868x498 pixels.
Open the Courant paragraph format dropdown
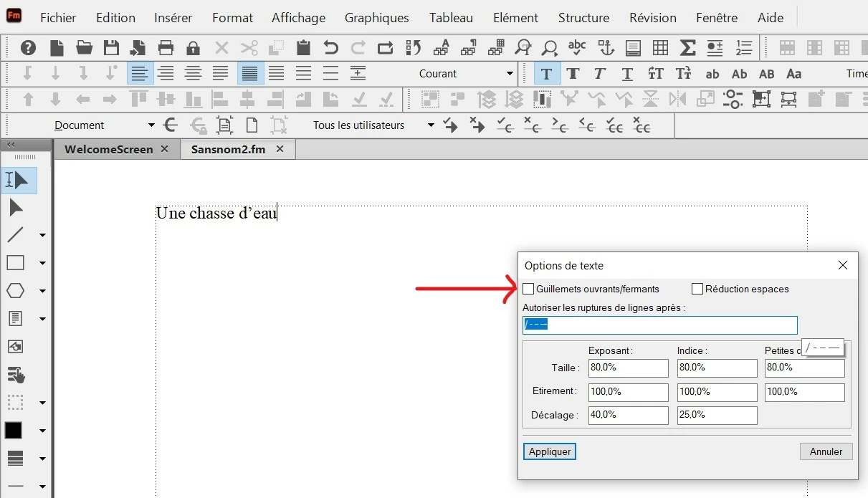coord(510,74)
